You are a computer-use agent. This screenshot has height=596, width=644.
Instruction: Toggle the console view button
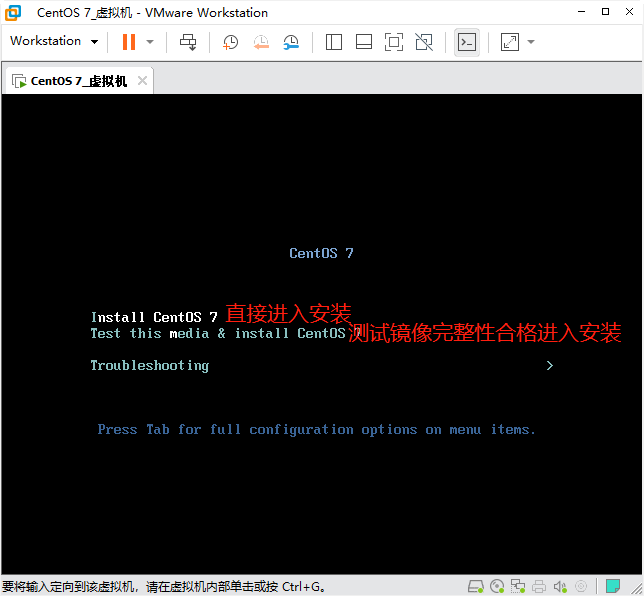467,42
